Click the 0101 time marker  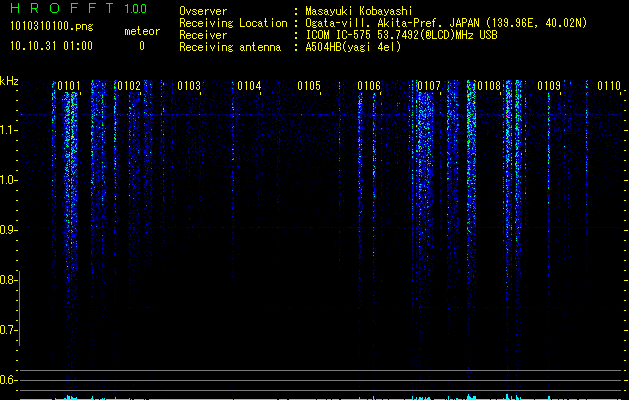(69, 86)
